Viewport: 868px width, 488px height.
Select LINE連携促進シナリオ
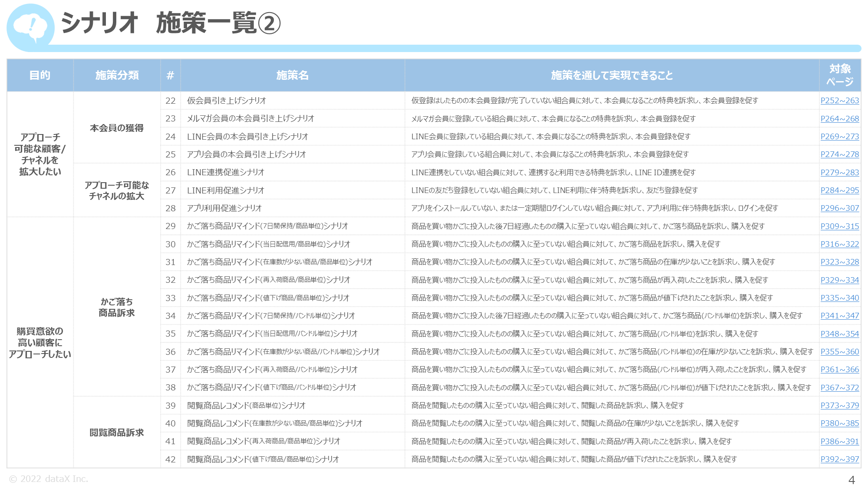[x=226, y=172]
